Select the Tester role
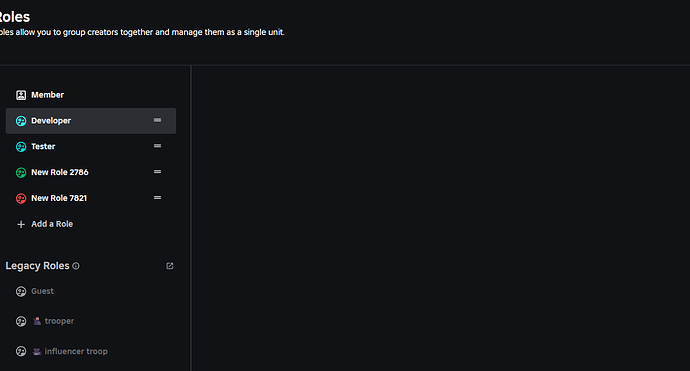 click(91, 147)
